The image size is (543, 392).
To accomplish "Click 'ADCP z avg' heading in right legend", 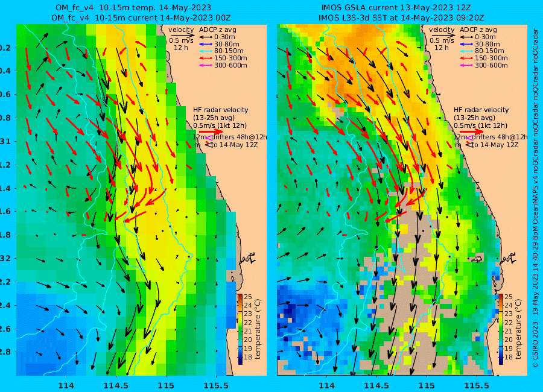I will click(478, 30).
